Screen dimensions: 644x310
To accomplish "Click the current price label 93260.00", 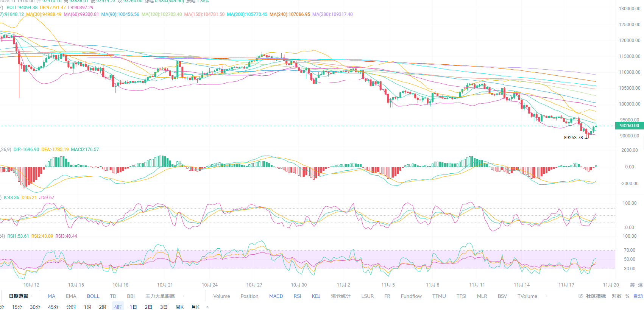I will coord(629,126).
